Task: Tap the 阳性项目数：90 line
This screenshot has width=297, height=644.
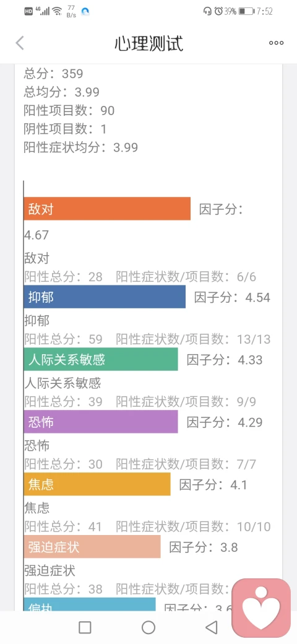Action: [x=69, y=110]
